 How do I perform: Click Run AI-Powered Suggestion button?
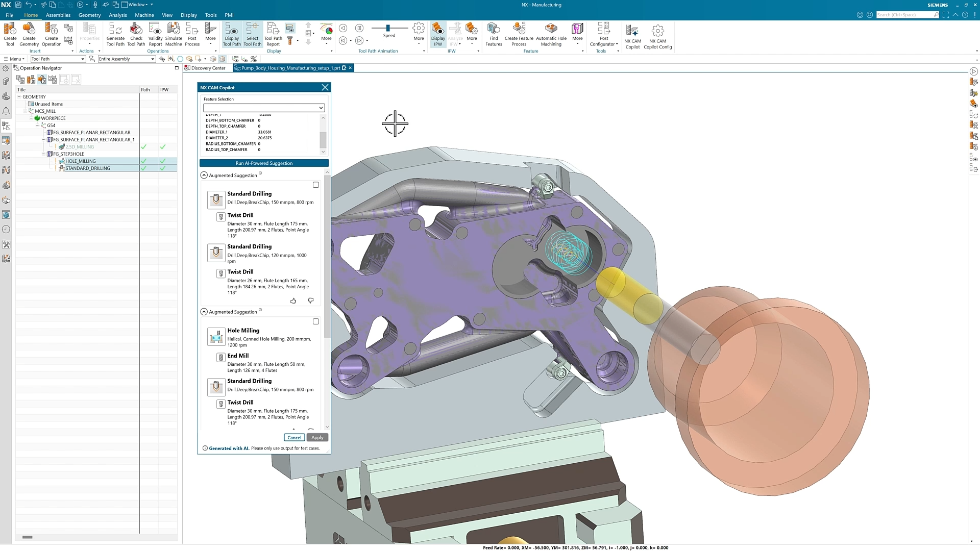pos(264,163)
